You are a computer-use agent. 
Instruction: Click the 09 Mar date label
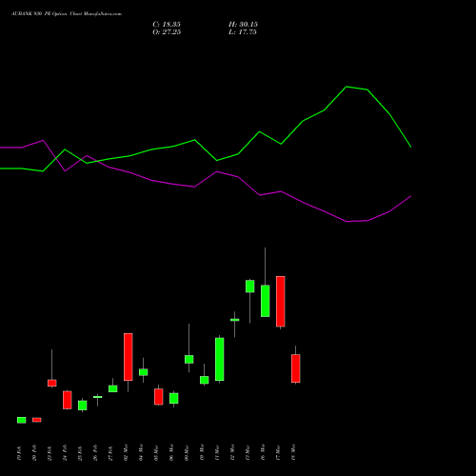(x=187, y=452)
